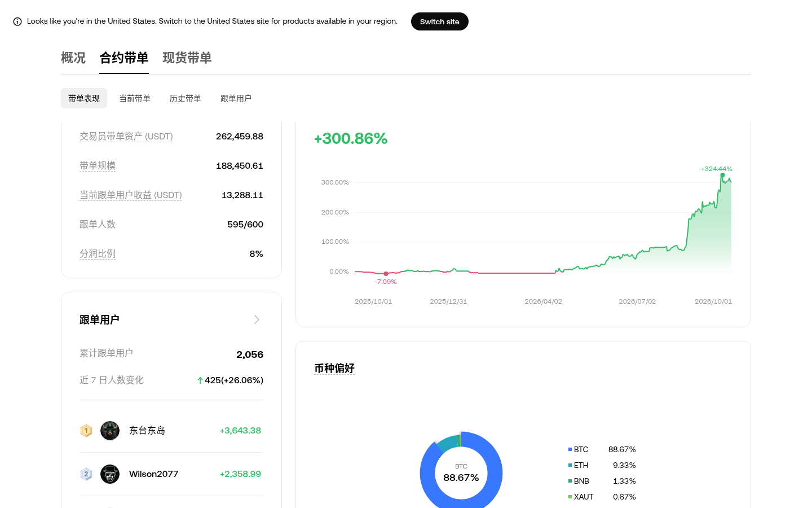Open Wilson2077 user avatar
Viewport: 812px width, 508px height.
110,474
